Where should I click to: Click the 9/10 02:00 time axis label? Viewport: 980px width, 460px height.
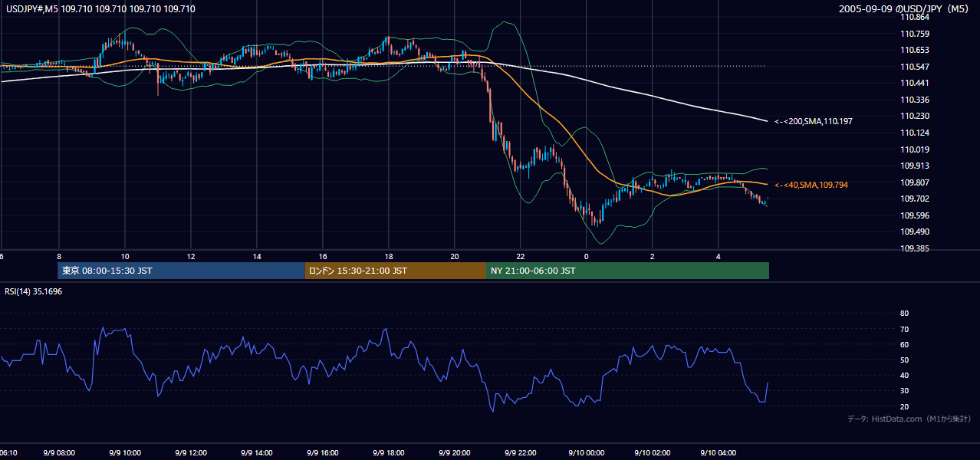pos(653,453)
